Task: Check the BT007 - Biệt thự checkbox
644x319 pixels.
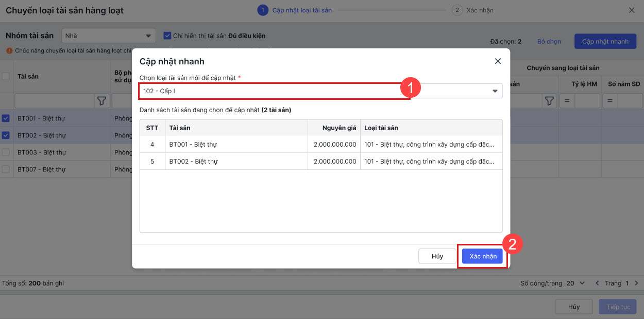Action: coord(6,169)
